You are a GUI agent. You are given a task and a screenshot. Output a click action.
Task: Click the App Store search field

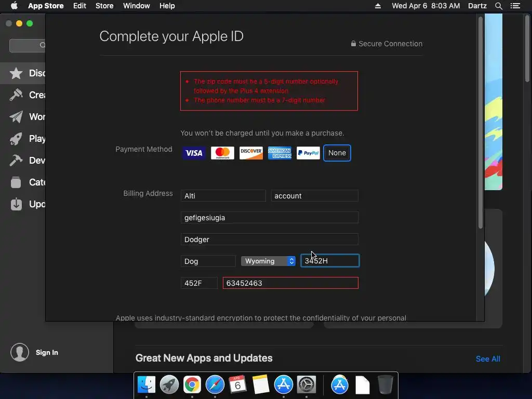[x=28, y=46]
